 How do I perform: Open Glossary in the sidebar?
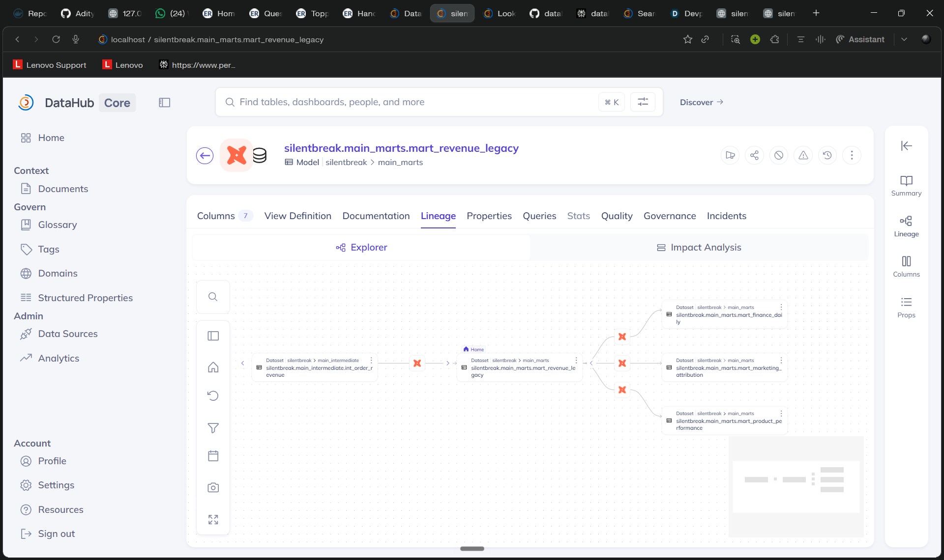58,225
